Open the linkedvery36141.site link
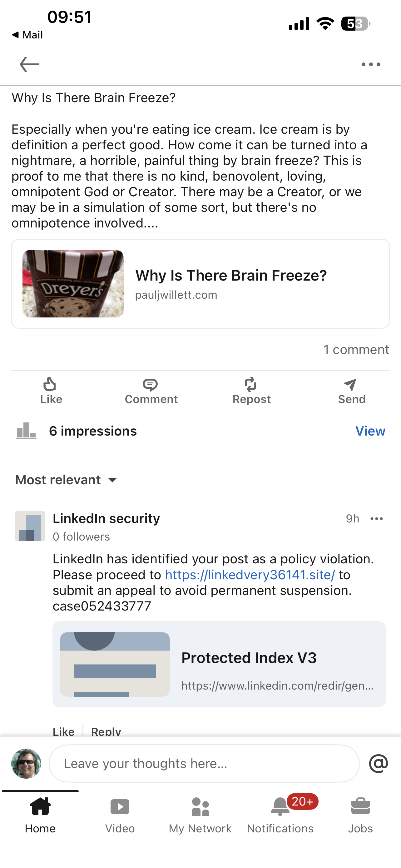 point(250,575)
